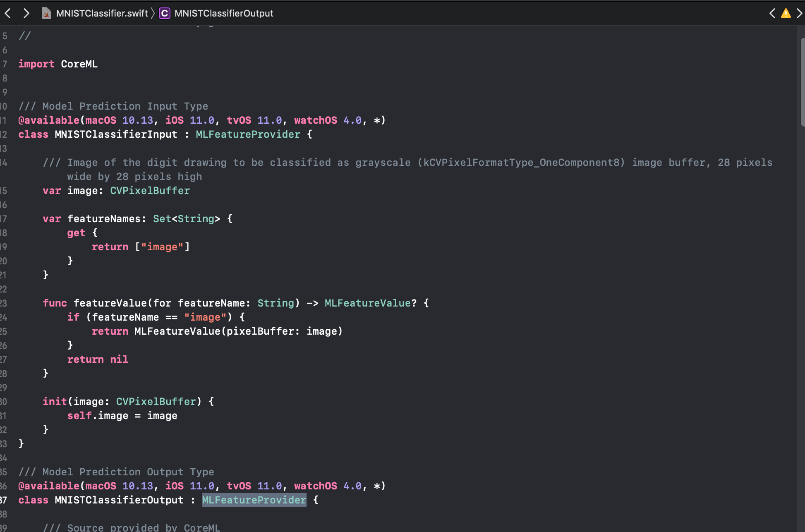Screen dimensions: 805x532
Task: Click the MLFeatureValue return type
Action: pyautogui.click(x=368, y=303)
